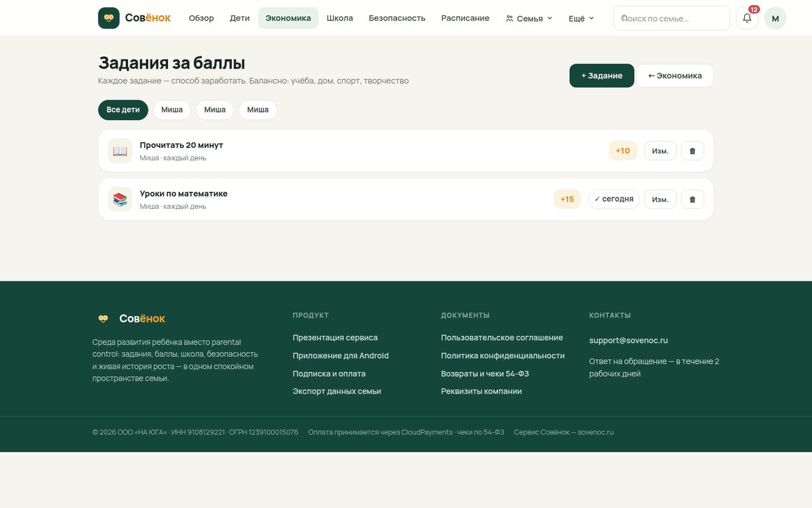The height and width of the screenshot is (508, 812).
Task: Expand the "Ещё" menu
Action: pyautogui.click(x=581, y=18)
